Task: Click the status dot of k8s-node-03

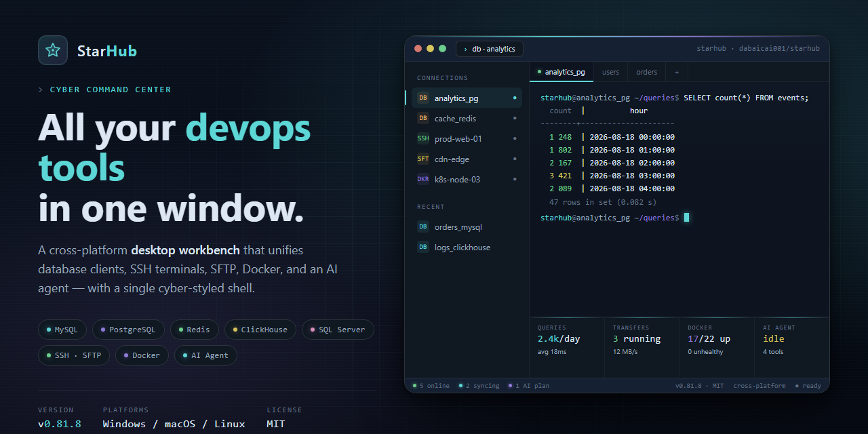Action: tap(515, 180)
